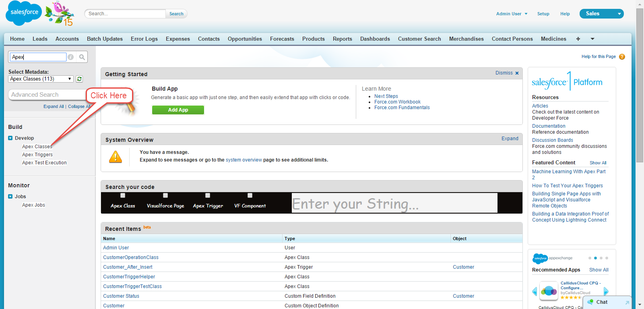Click the Salesforce cloud logo
Screen dimensions: 644x309
click(x=24, y=13)
